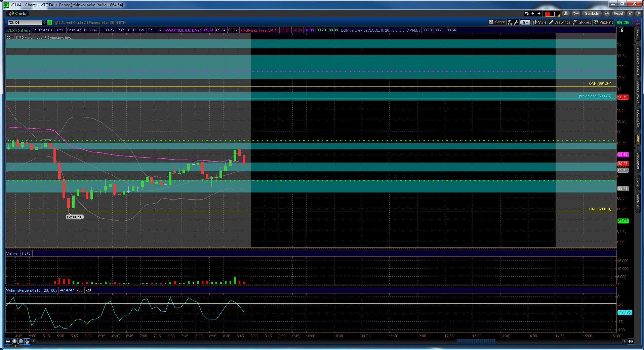Open alerts with the bell icon

coord(566,13)
